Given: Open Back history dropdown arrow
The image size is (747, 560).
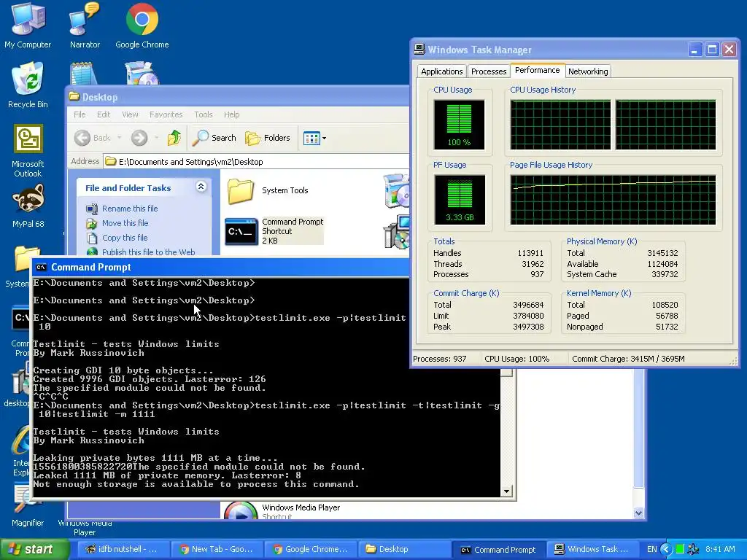Looking at the screenshot, I should tap(119, 138).
